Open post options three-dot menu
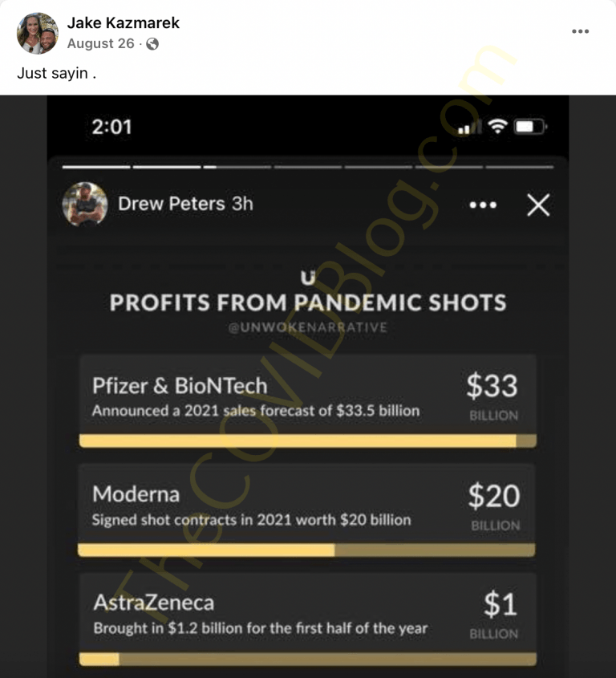616x678 pixels. (x=580, y=31)
